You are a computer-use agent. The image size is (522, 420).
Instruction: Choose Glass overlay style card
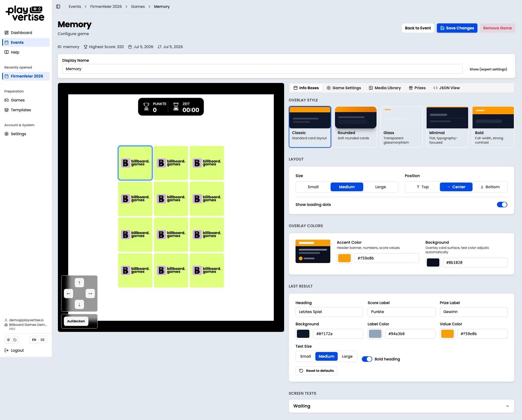coord(401,127)
